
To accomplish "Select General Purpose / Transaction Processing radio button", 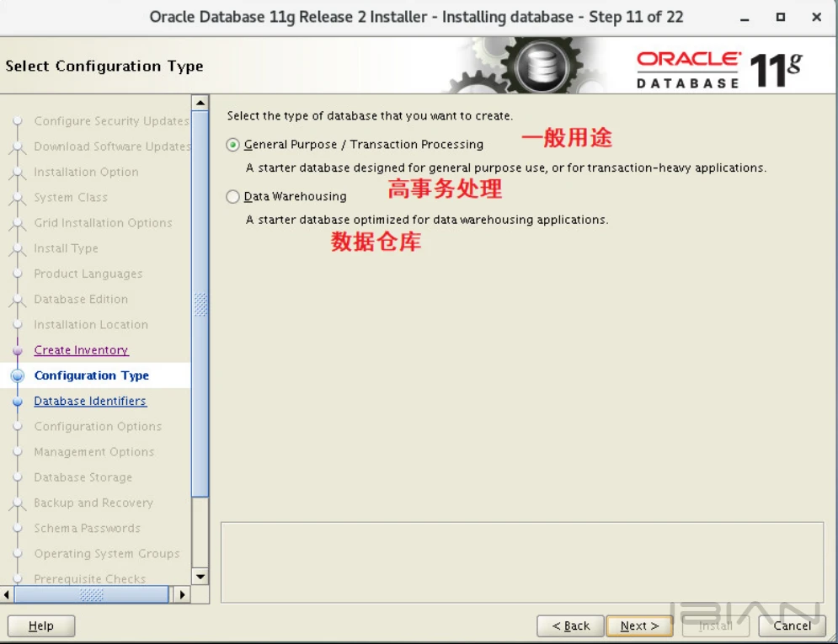I will [x=232, y=145].
